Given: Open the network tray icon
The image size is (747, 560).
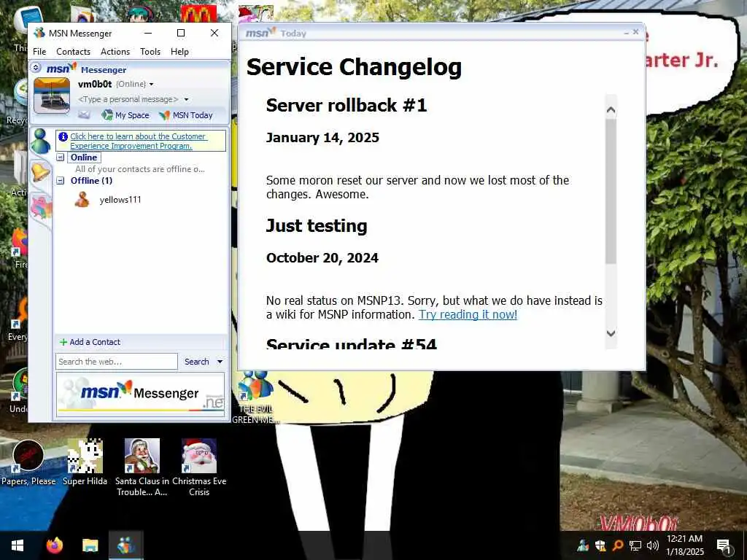Looking at the screenshot, I should tap(635, 545).
